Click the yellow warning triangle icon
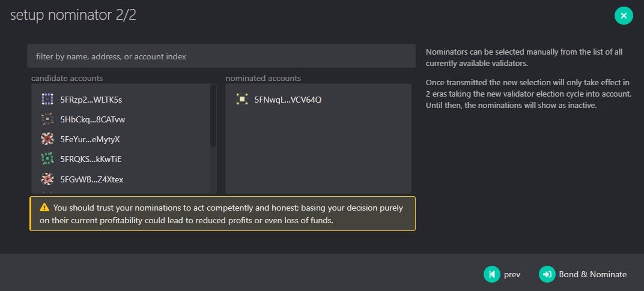 point(44,208)
